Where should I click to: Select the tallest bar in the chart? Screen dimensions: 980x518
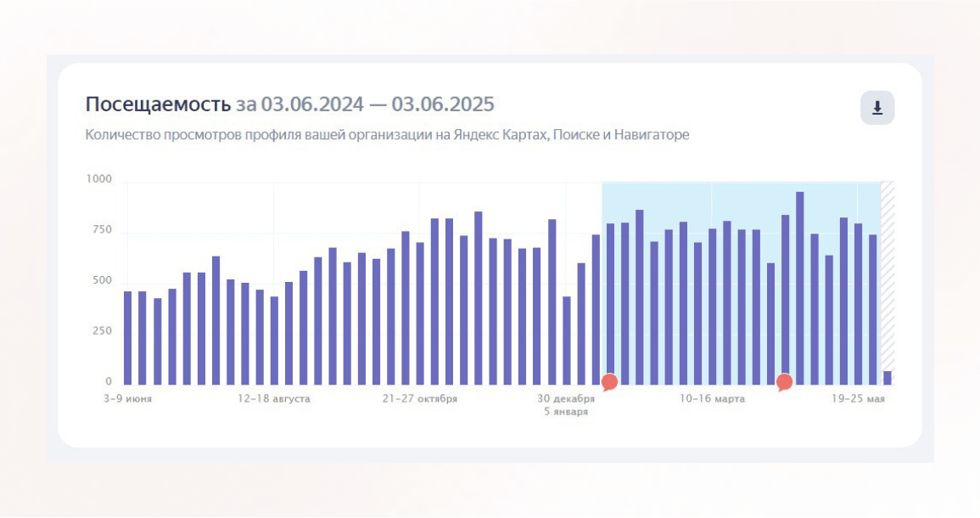[x=799, y=289]
